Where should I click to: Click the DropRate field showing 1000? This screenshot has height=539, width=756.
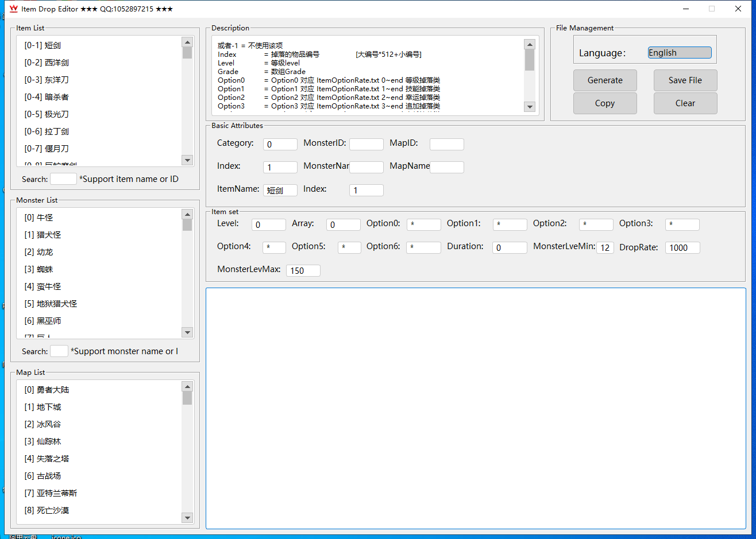(x=682, y=248)
